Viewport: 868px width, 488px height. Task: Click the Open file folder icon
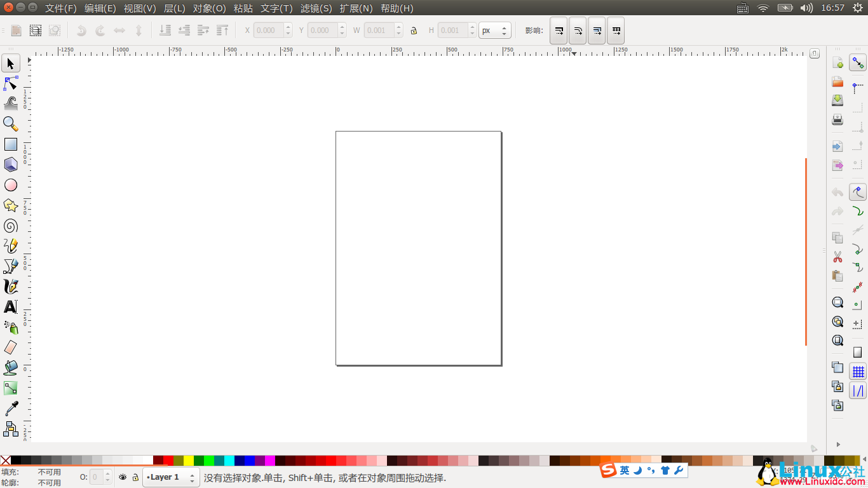[x=837, y=82]
